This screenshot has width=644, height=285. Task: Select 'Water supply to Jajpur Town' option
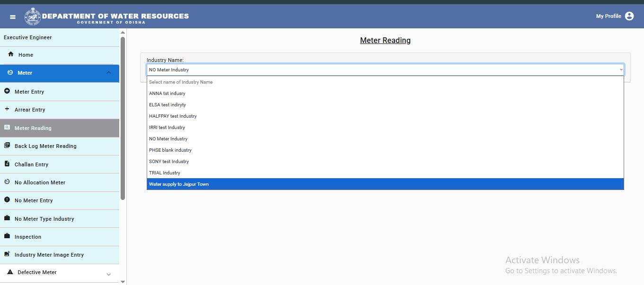385,184
